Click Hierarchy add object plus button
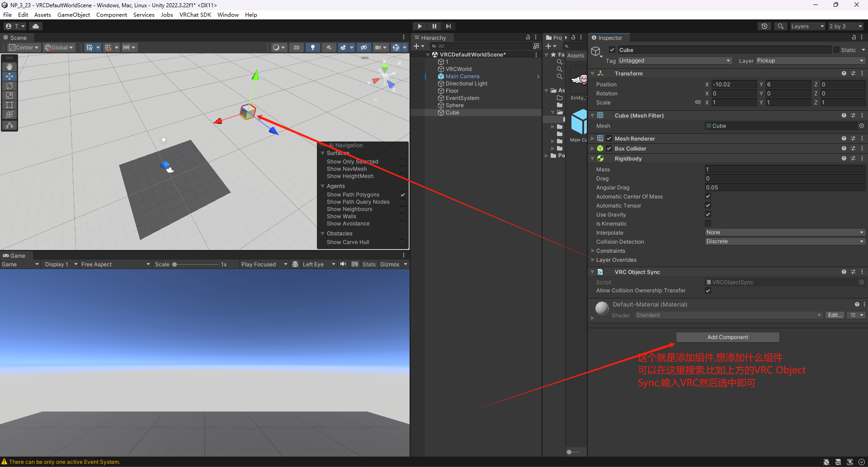Viewport: 868px width, 467px height. [416, 46]
